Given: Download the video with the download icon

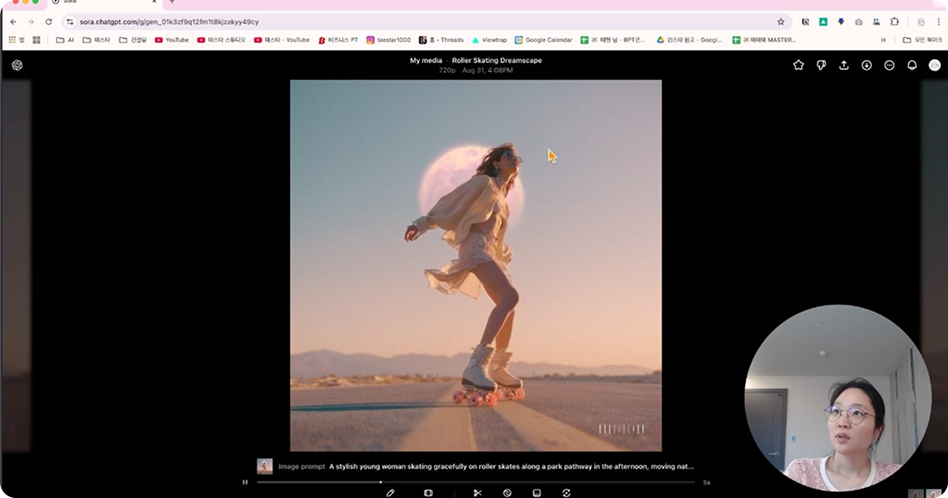Looking at the screenshot, I should (x=867, y=65).
